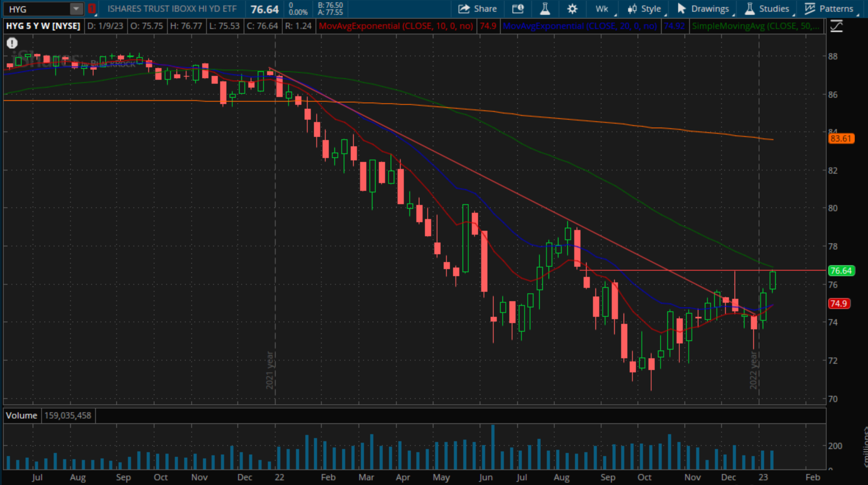868x485 pixels.
Task: Select the HYG 5 Y W header
Action: coord(43,26)
